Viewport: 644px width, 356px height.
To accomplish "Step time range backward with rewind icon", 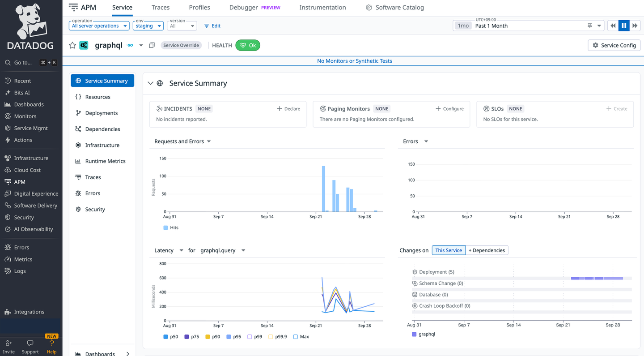I will pos(613,26).
